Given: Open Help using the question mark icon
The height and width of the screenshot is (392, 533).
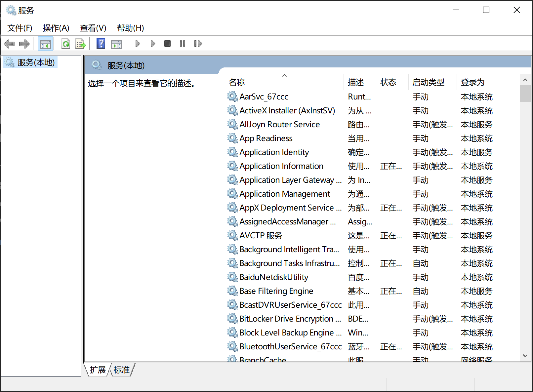Looking at the screenshot, I should tap(101, 43).
